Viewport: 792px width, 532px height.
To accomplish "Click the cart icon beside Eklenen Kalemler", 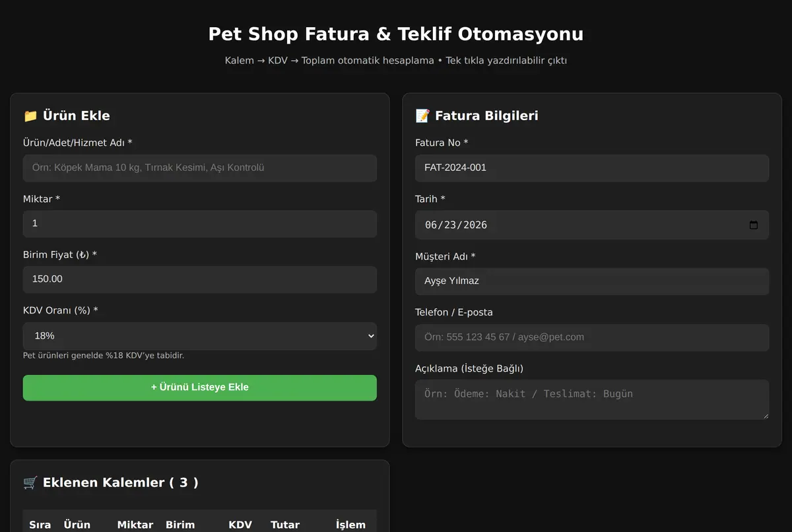I will 30,482.
